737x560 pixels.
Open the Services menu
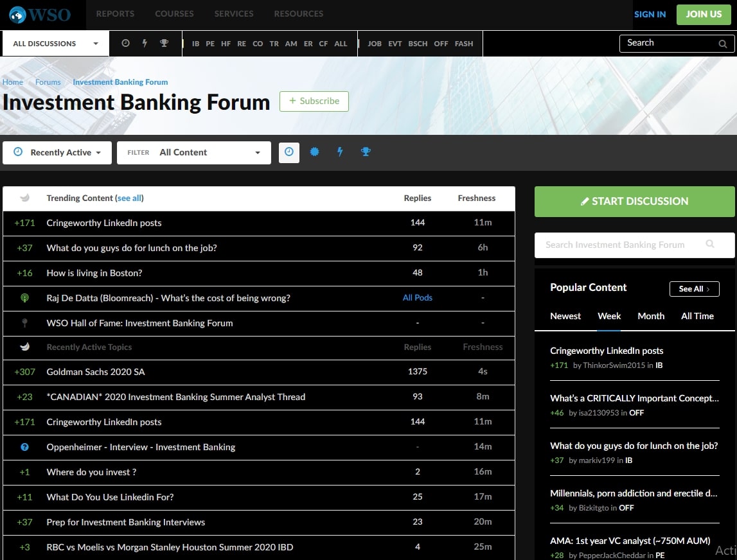tap(234, 14)
